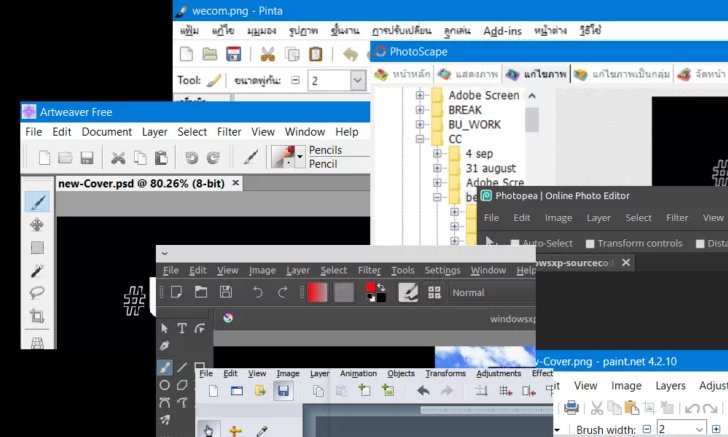The height and width of the screenshot is (437, 728).
Task: Open the Animation menu in RealWorld Paint
Action: pos(358,373)
